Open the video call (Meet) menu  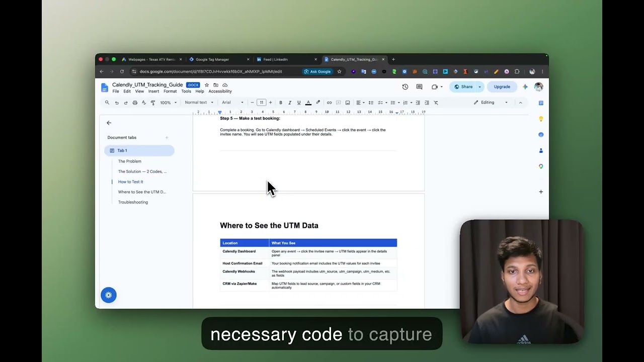pyautogui.click(x=437, y=87)
